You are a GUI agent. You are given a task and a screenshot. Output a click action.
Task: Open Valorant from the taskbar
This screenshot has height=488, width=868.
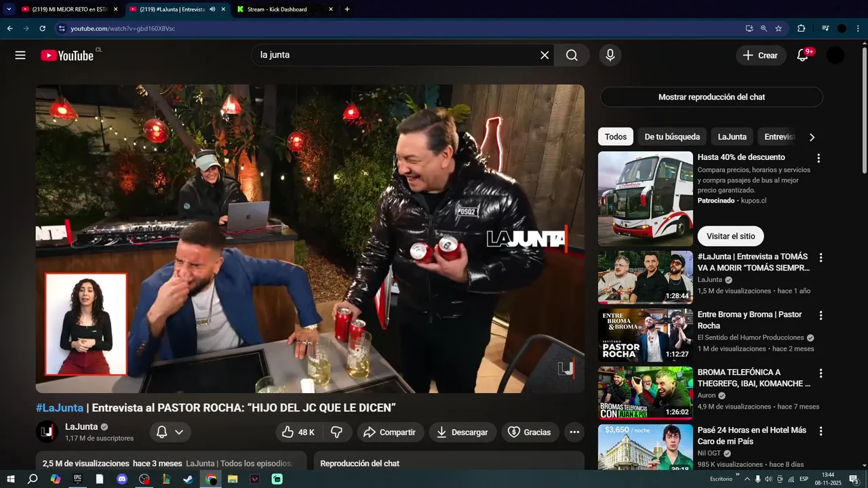(x=255, y=479)
